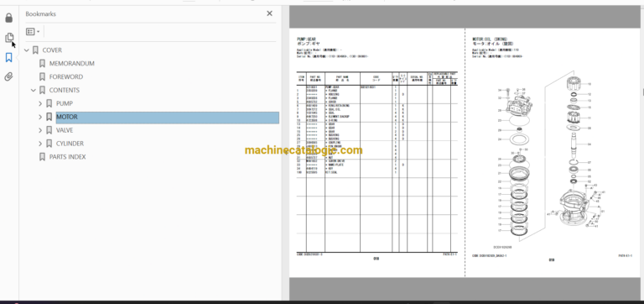Open the MEMORANDUM bookmark
The width and height of the screenshot is (644, 304).
(x=72, y=63)
